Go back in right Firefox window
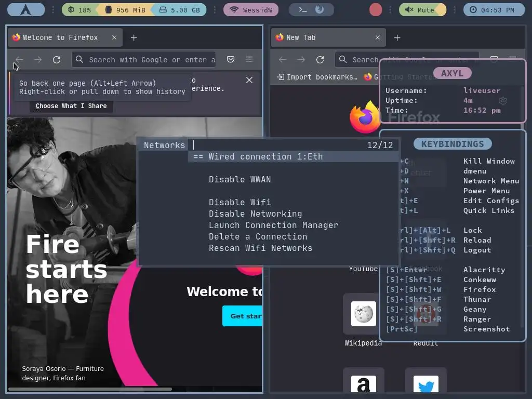The height and width of the screenshot is (399, 532). [x=283, y=60]
